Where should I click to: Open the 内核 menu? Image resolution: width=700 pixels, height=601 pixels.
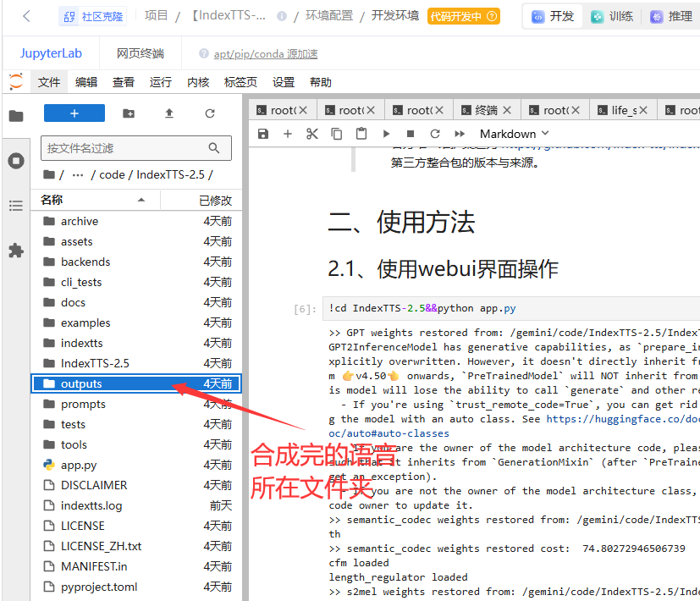[x=198, y=82]
